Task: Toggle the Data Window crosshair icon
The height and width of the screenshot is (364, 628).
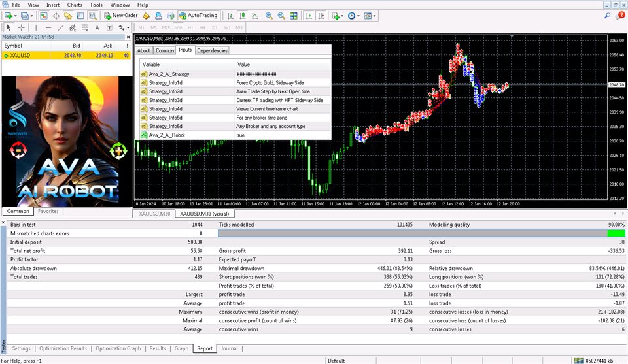Action: coord(56,16)
